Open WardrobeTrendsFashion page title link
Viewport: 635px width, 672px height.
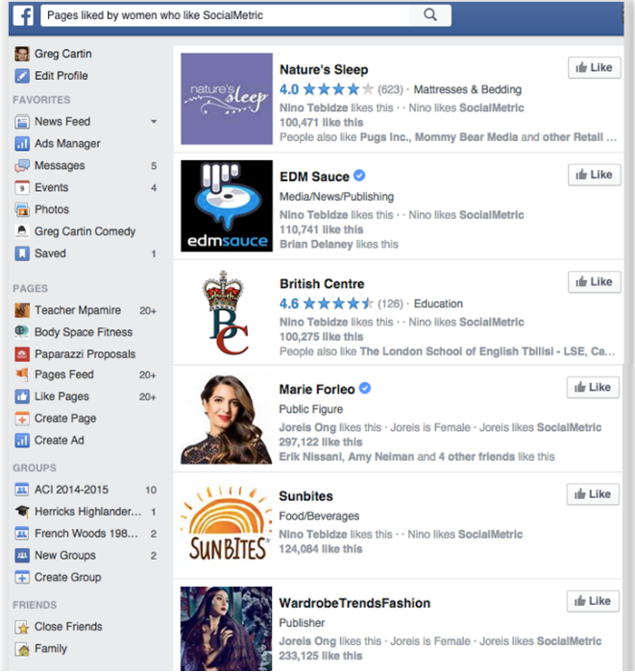click(x=354, y=603)
